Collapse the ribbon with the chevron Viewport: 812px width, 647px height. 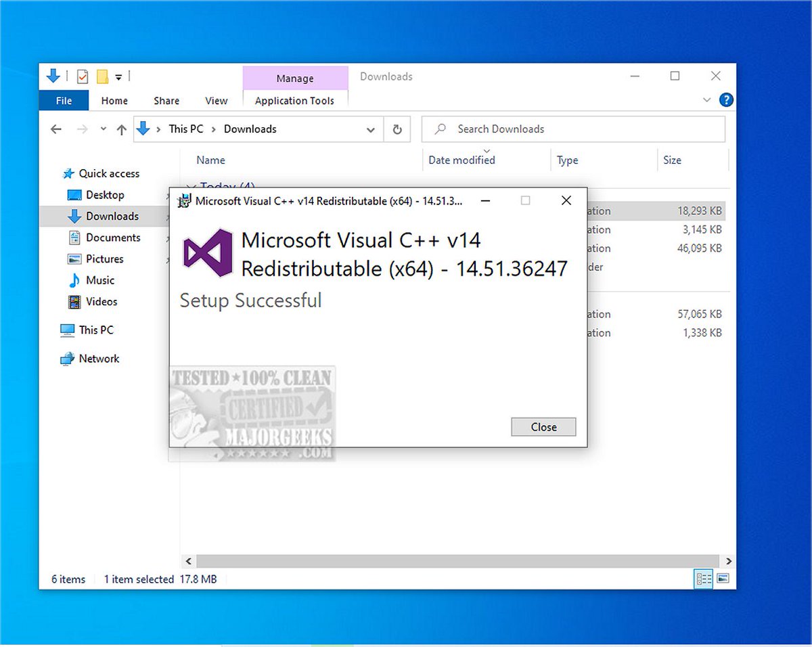click(706, 100)
